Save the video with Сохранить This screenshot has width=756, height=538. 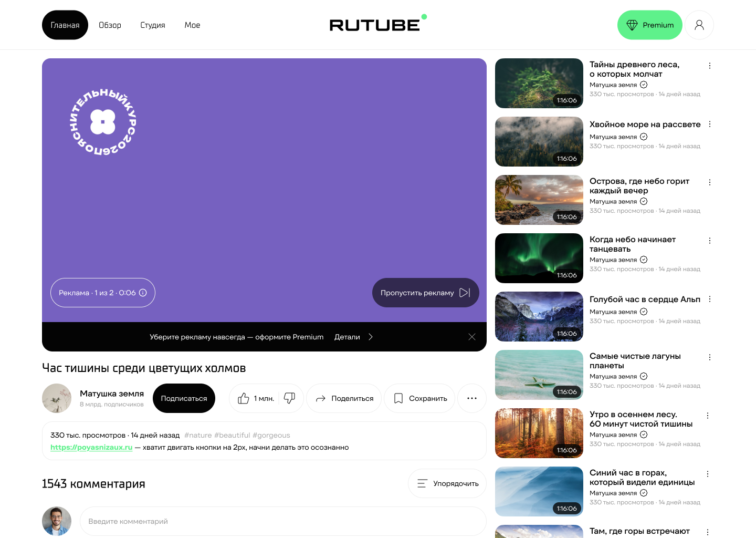pos(420,398)
